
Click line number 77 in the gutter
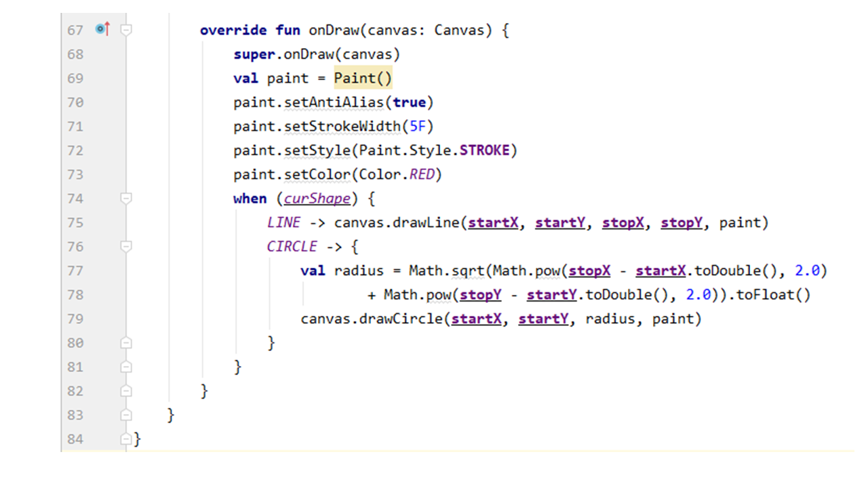75,271
